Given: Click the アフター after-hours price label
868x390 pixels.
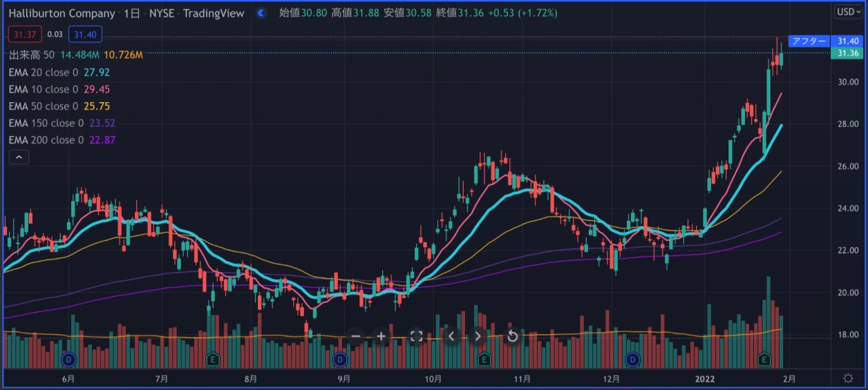Looking at the screenshot, I should (x=809, y=41).
